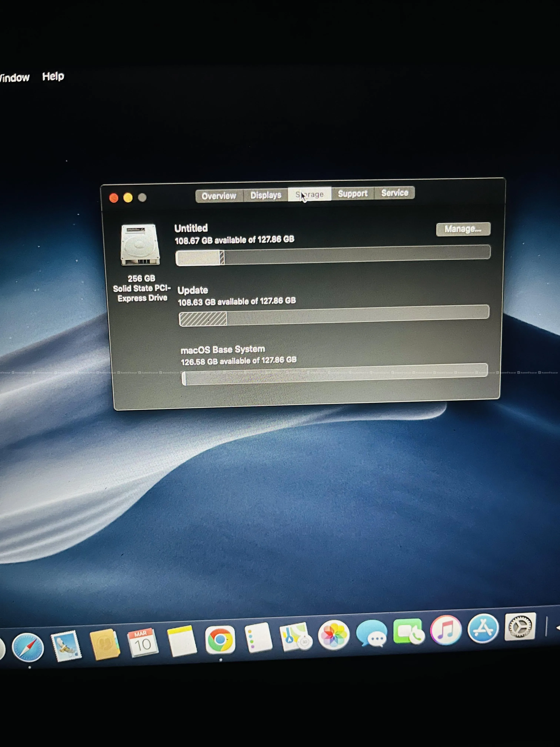560x747 pixels.
Task: Select the Support tab
Action: point(352,194)
